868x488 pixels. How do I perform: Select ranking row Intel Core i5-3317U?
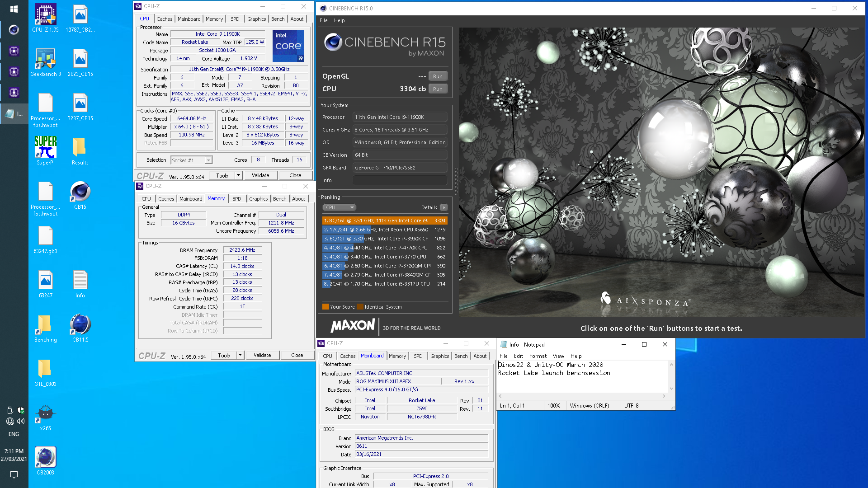click(385, 284)
